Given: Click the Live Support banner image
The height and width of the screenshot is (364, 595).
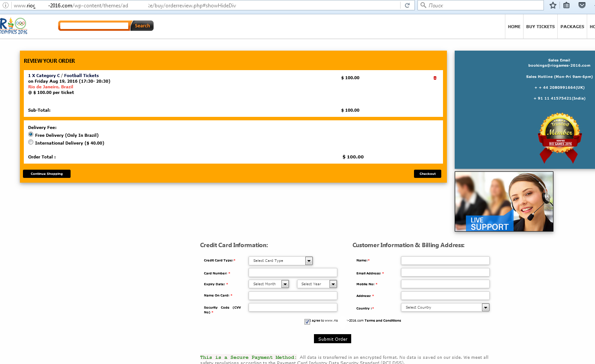Looking at the screenshot, I should (x=504, y=202).
